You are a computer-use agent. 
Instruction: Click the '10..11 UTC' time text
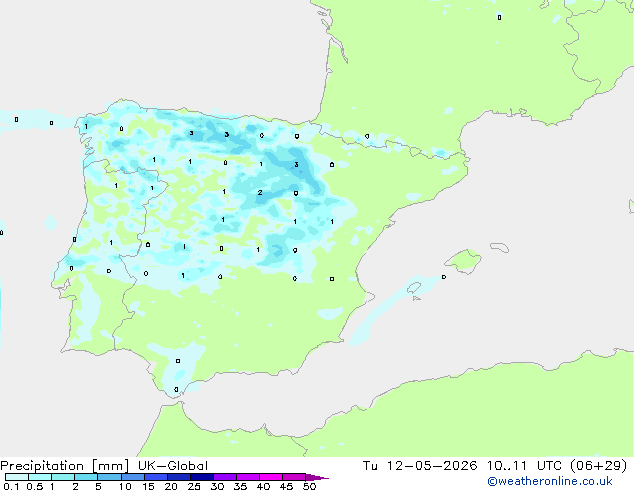tap(524, 466)
